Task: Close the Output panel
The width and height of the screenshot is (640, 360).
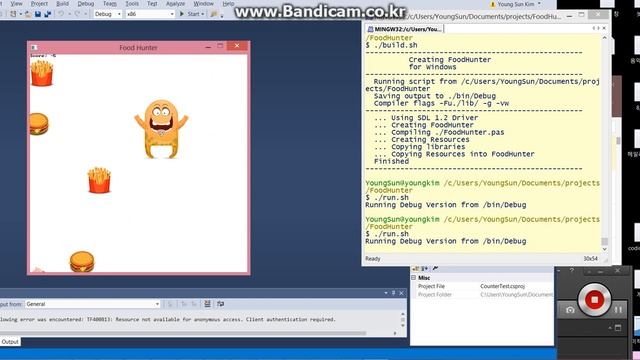Action: [x=401, y=293]
